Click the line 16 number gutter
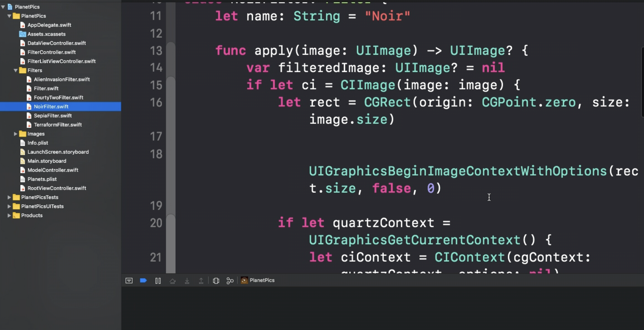The height and width of the screenshot is (330, 644). [156, 103]
